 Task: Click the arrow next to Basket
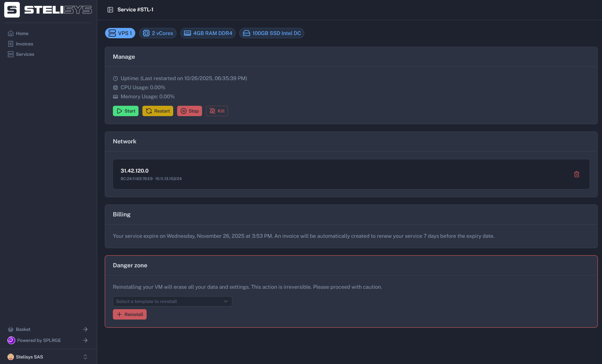click(85, 329)
